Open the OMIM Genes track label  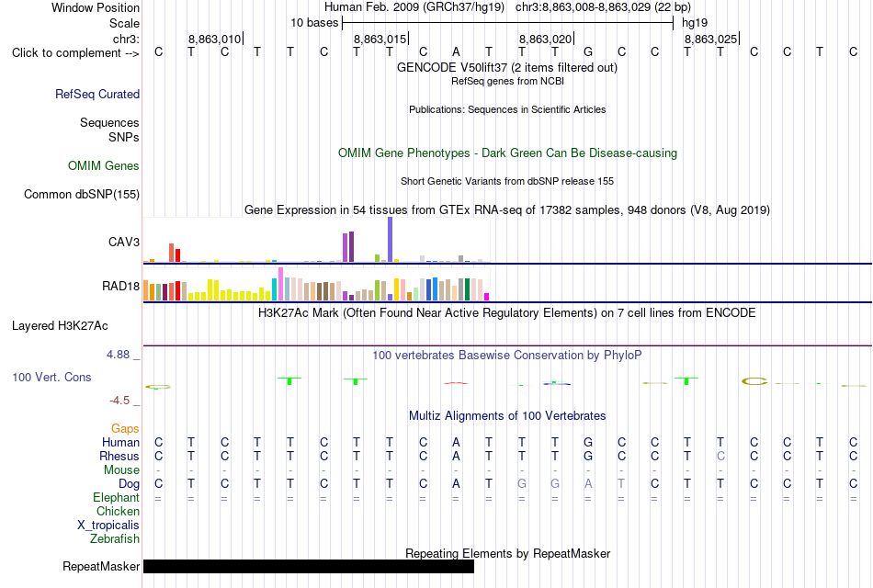click(103, 166)
